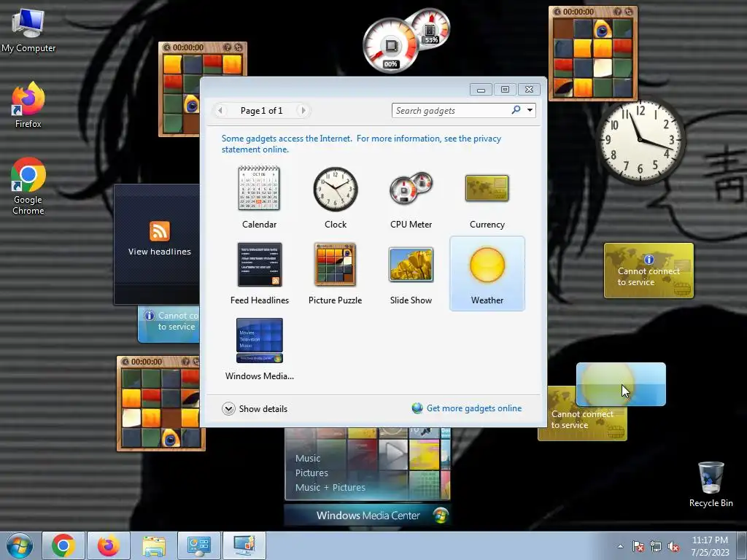The width and height of the screenshot is (747, 560).
Task: Show hidden system tray icons
Action: click(x=620, y=546)
